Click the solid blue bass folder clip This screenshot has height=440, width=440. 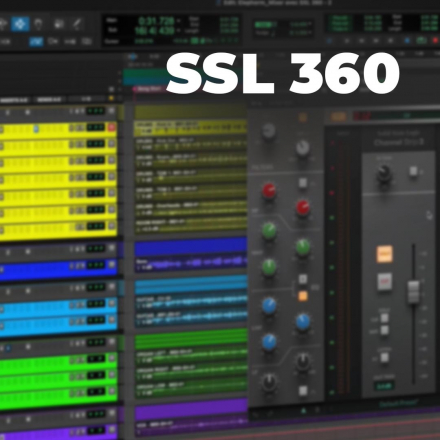pos(191,245)
